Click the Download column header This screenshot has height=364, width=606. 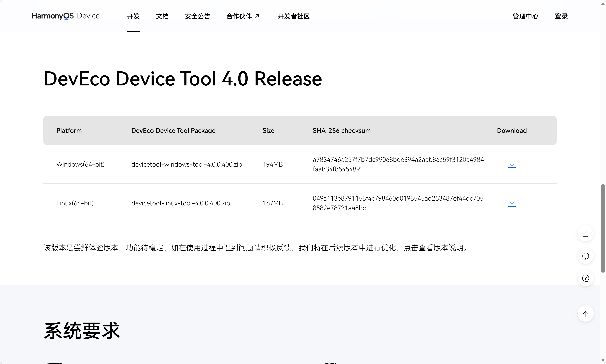512,130
